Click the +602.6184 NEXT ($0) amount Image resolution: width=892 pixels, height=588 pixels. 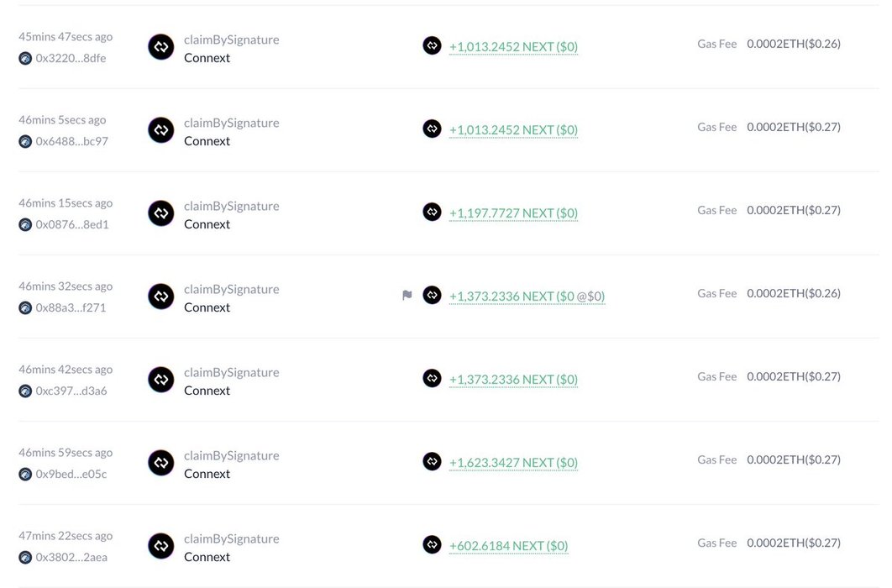(x=509, y=546)
